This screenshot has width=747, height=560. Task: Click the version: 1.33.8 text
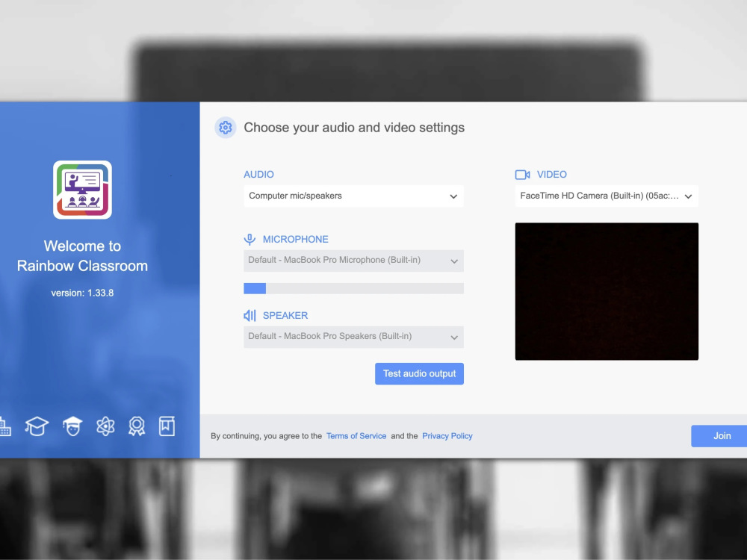tap(82, 293)
